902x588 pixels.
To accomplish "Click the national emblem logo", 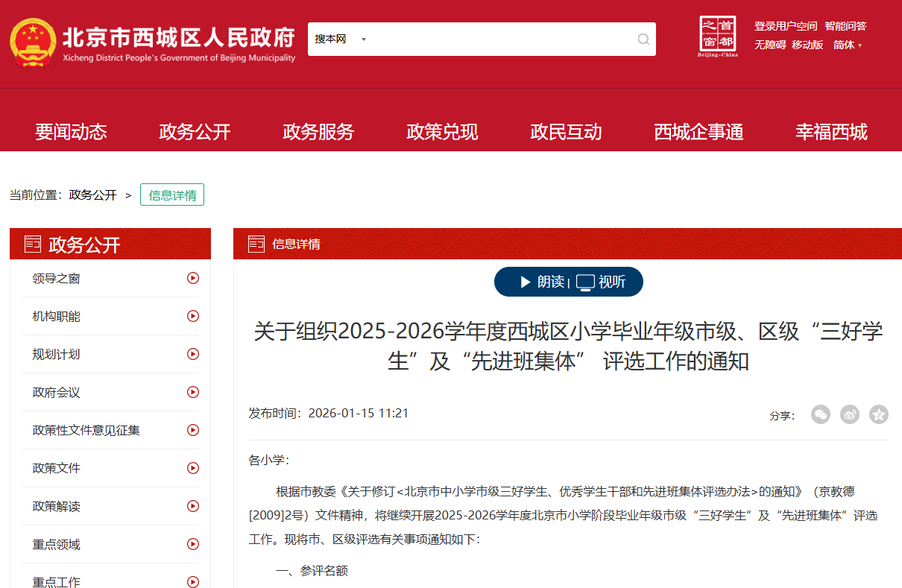I will click(x=32, y=42).
